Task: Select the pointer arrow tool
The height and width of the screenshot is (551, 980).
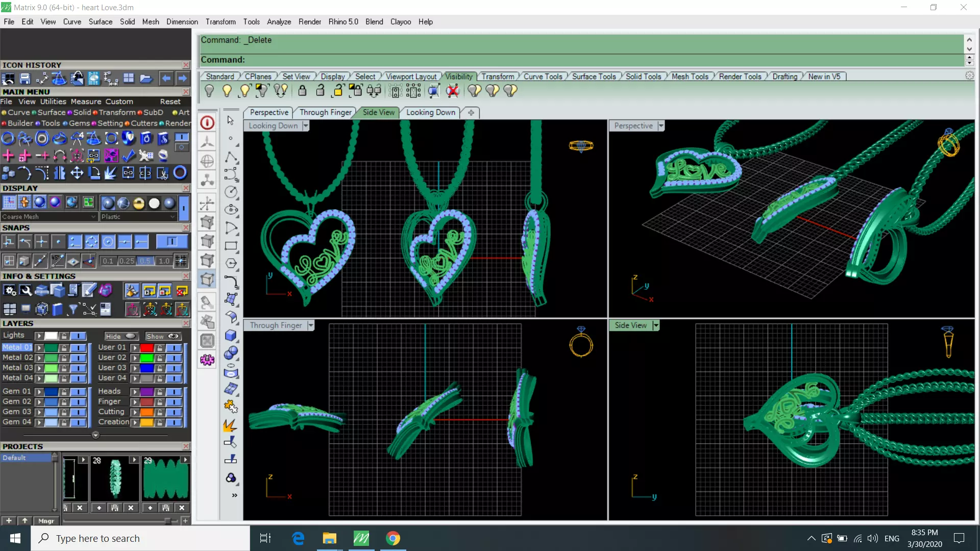Action: click(x=231, y=120)
